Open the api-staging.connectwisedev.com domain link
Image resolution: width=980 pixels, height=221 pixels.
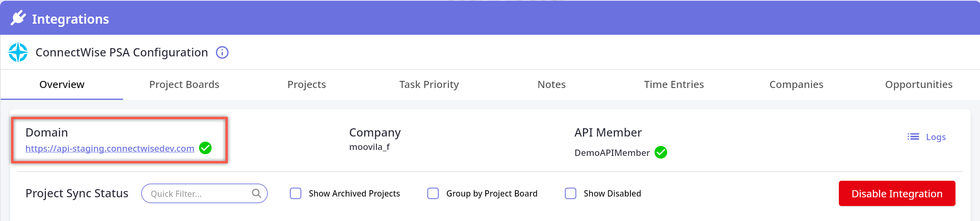[x=110, y=148]
